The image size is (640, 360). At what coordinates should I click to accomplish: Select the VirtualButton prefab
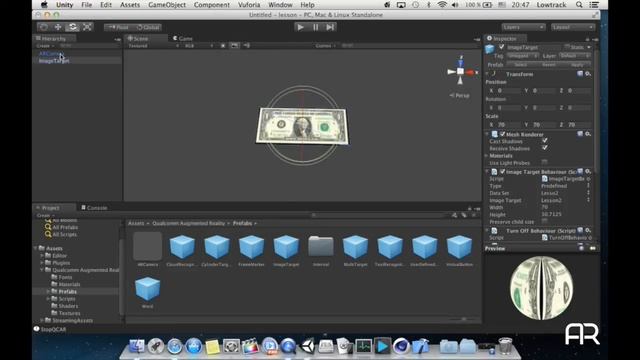[x=460, y=250]
